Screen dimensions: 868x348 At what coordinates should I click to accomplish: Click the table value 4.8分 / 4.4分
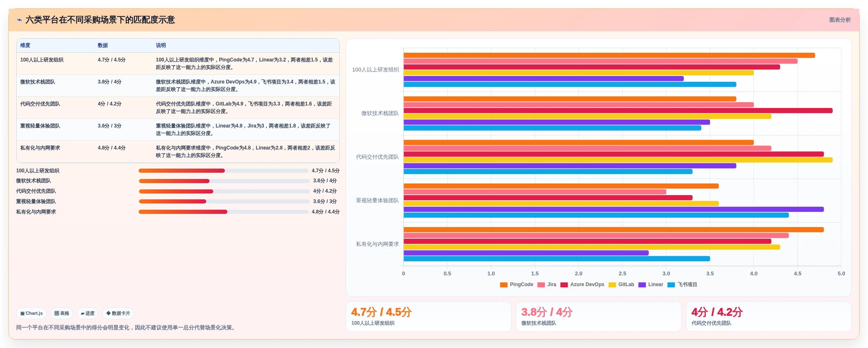point(112,148)
